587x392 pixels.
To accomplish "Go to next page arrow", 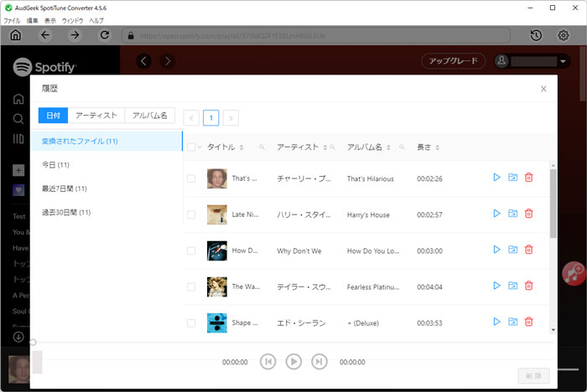I will (231, 118).
